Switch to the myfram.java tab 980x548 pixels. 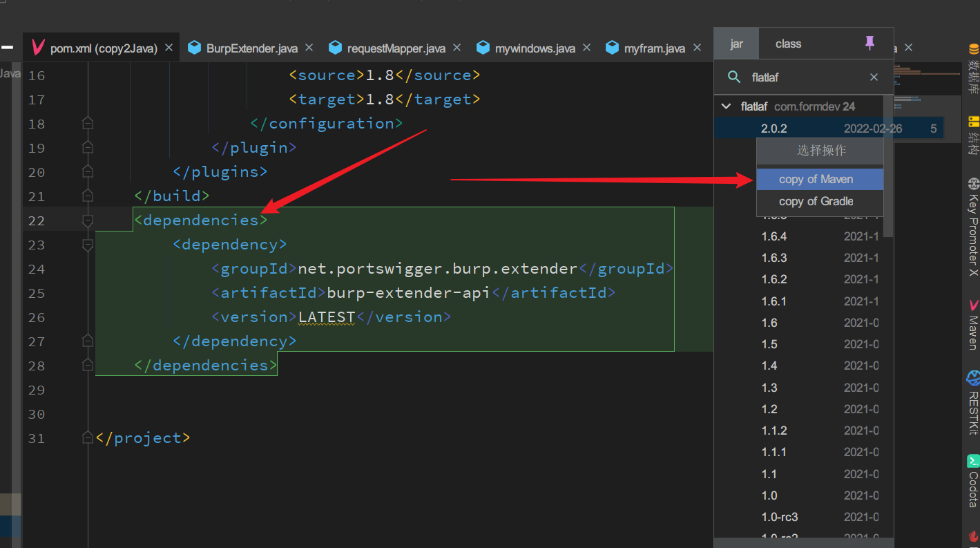653,48
